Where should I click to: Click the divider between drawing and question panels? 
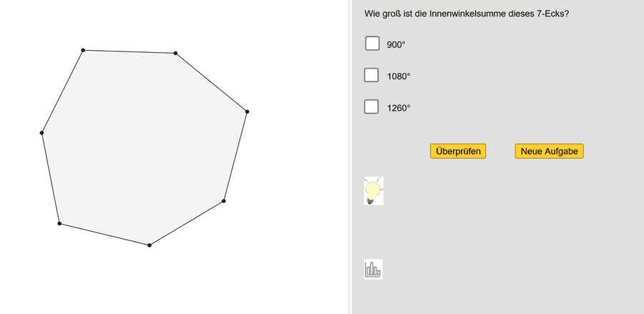tap(350, 157)
